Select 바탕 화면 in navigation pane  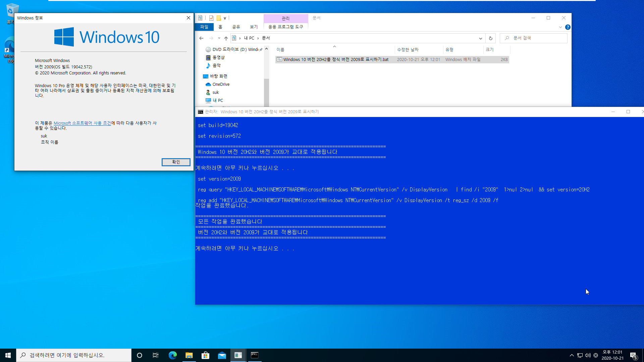tap(215, 76)
